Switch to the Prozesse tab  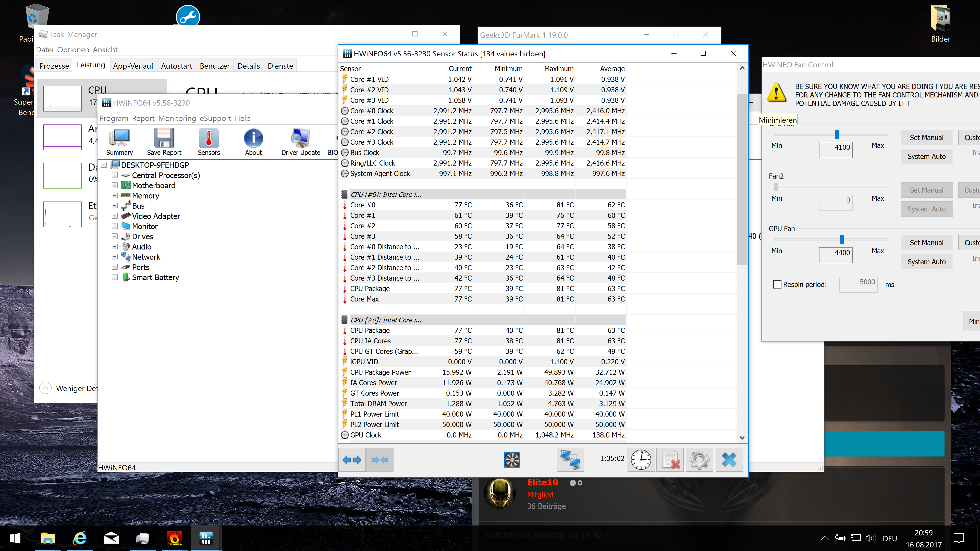coord(54,66)
